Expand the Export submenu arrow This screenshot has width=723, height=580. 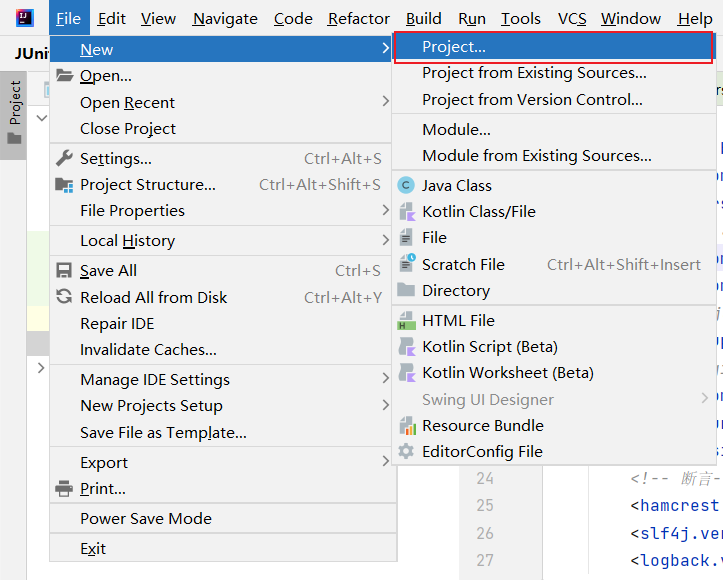pos(385,462)
